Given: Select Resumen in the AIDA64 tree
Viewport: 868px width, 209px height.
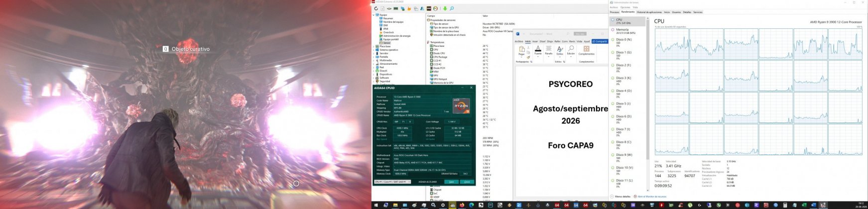Looking at the screenshot, I should tap(388, 18).
